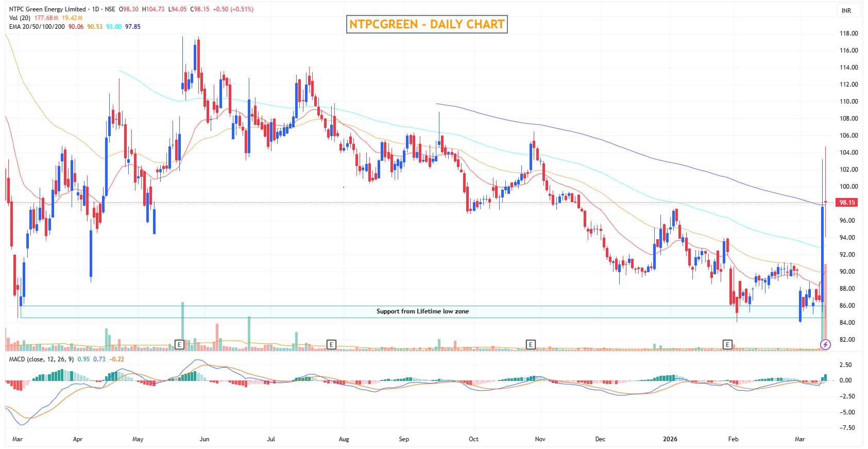868x449 pixels.
Task: Click the change value +0.50 (+0.51%)
Action: click(233, 9)
